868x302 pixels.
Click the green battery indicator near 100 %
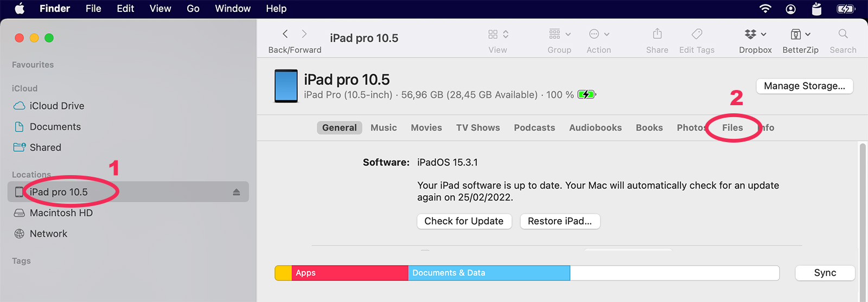pos(586,94)
